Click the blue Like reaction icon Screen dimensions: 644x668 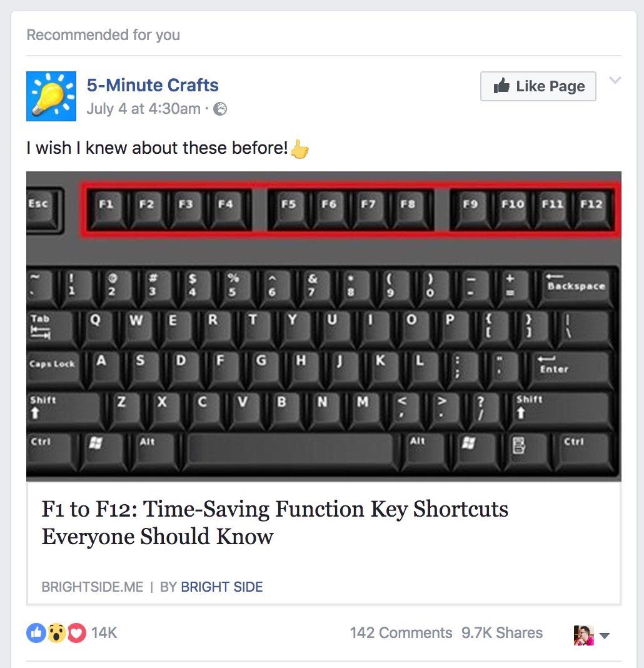click(x=36, y=633)
